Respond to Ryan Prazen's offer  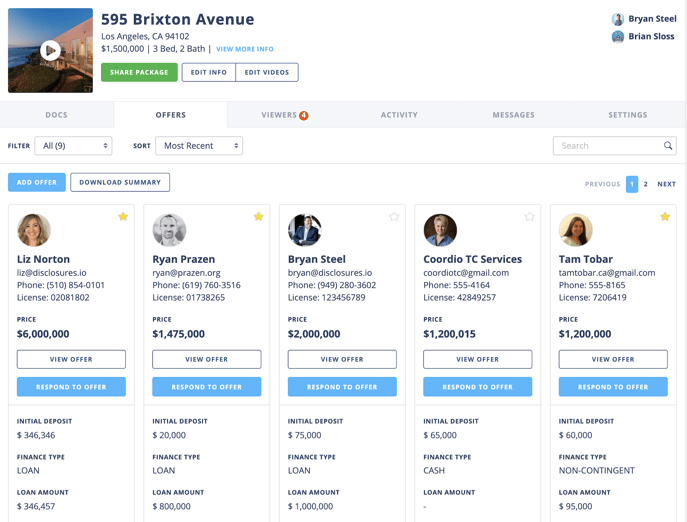207,387
